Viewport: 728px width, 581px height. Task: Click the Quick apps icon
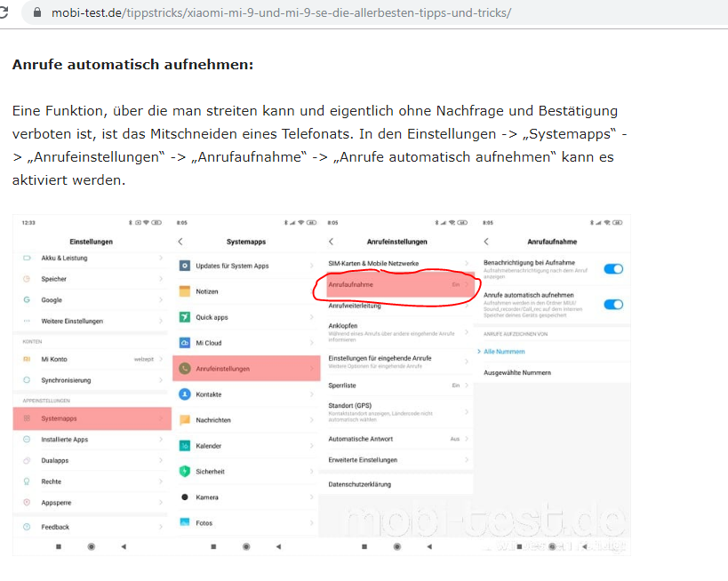(x=185, y=317)
